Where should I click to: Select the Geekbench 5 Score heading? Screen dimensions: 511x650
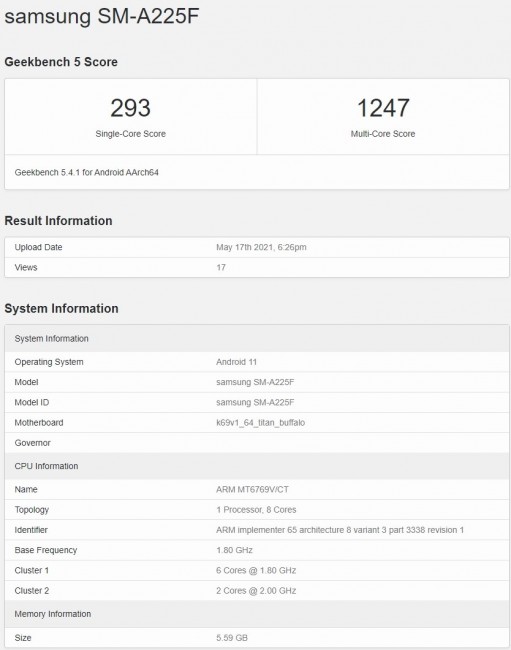coord(61,62)
